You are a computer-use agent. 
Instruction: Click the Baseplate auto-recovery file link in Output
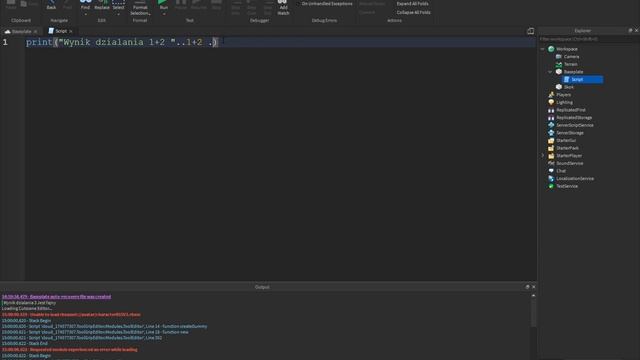tap(56, 297)
